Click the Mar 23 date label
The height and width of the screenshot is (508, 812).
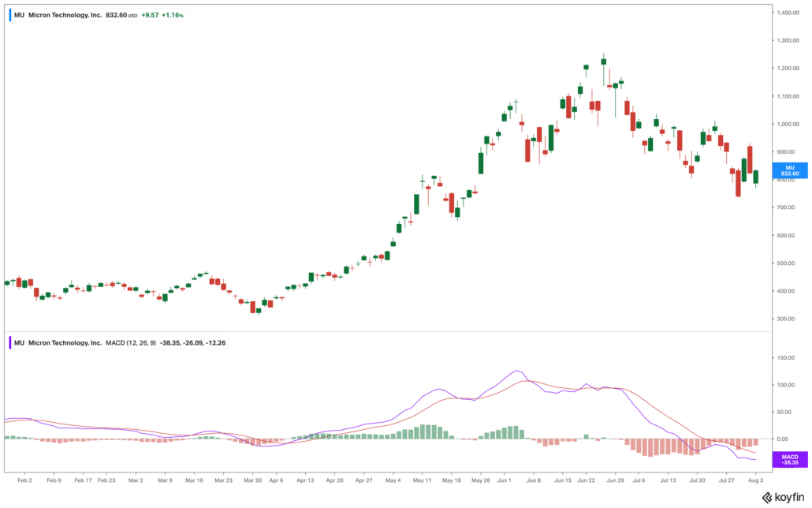[223, 480]
